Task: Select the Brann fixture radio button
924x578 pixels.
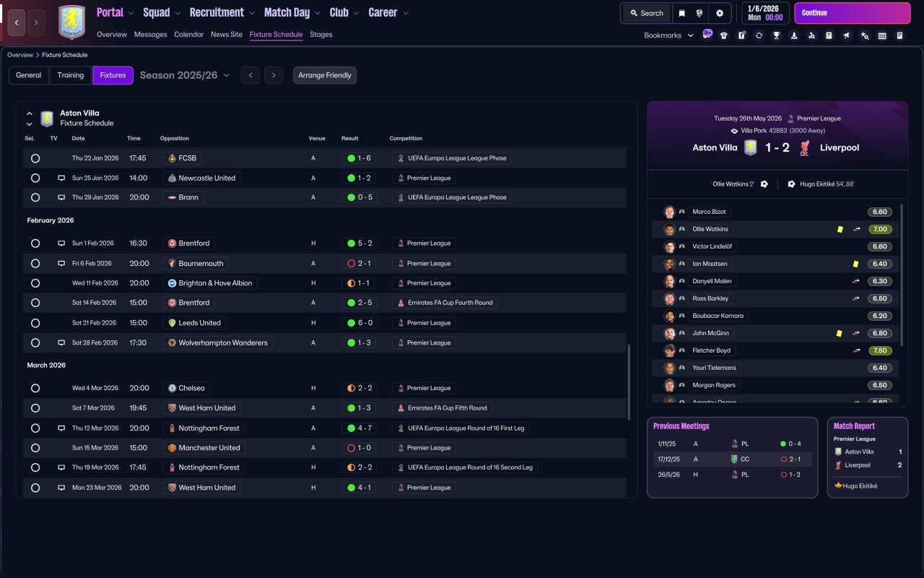Action: 35,197
